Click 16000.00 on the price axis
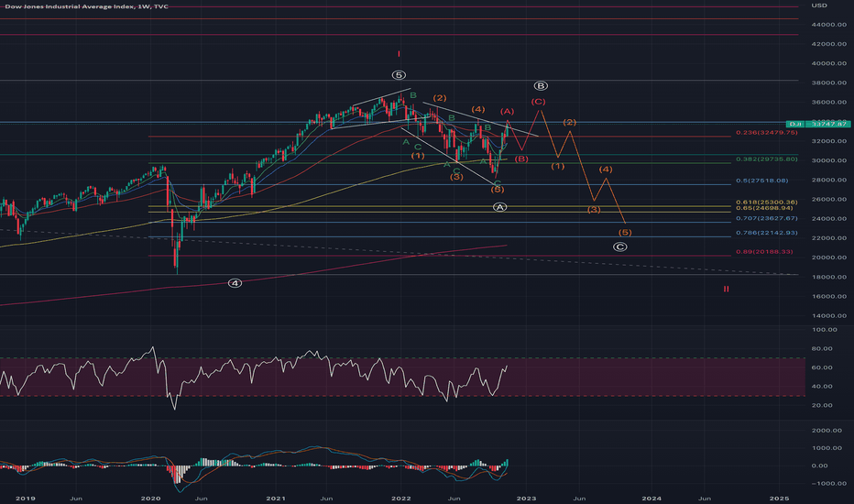Screen dimensions: 854x504 tap(828, 296)
